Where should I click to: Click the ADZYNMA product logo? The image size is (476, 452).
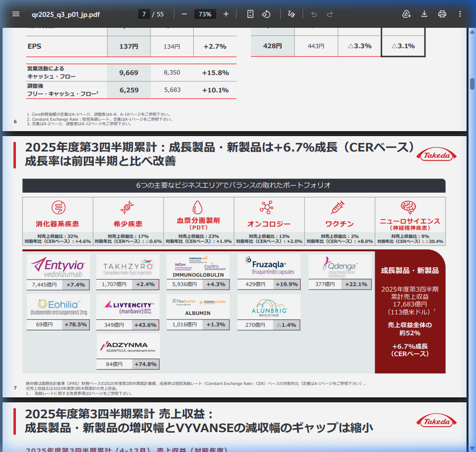tap(128, 346)
